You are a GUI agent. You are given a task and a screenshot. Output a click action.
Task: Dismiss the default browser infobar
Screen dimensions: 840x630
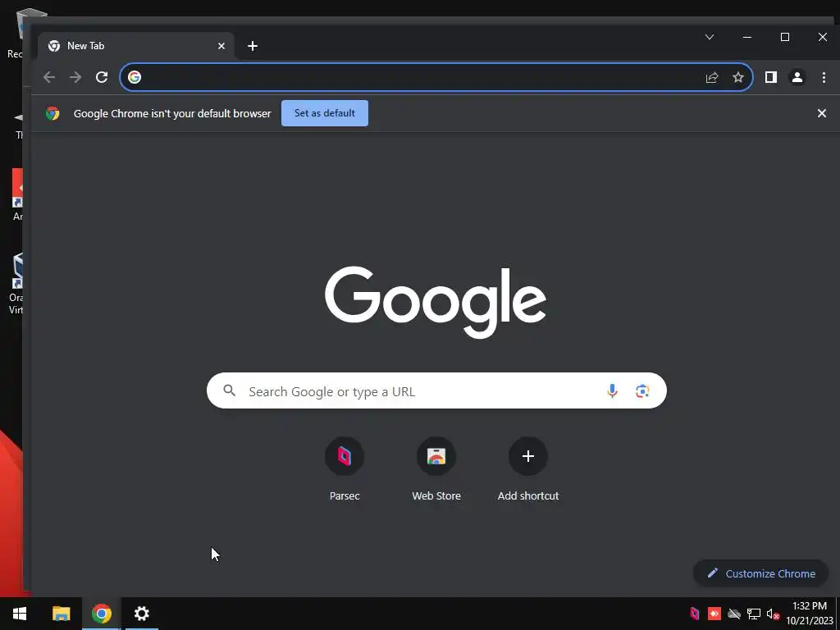pyautogui.click(x=822, y=113)
